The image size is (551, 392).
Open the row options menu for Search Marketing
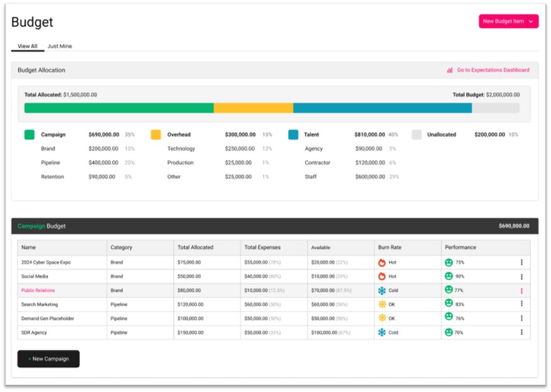521,304
